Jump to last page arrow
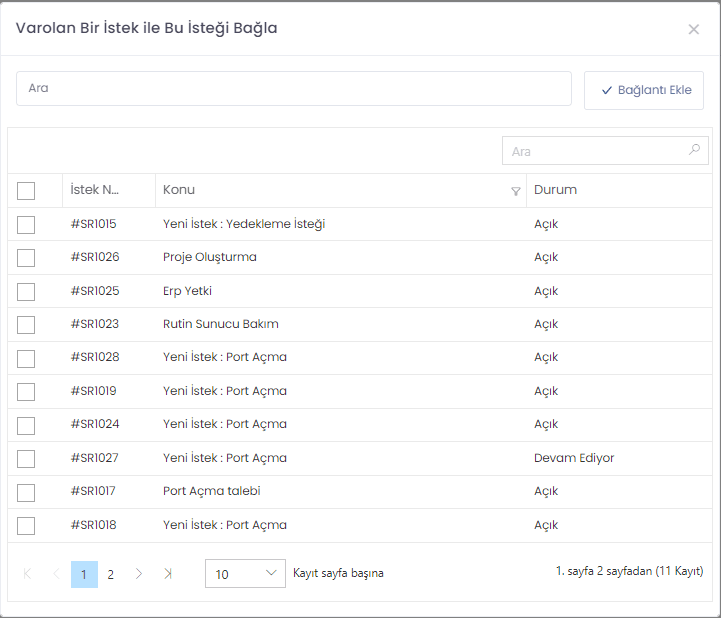This screenshot has width=721, height=618. (167, 574)
